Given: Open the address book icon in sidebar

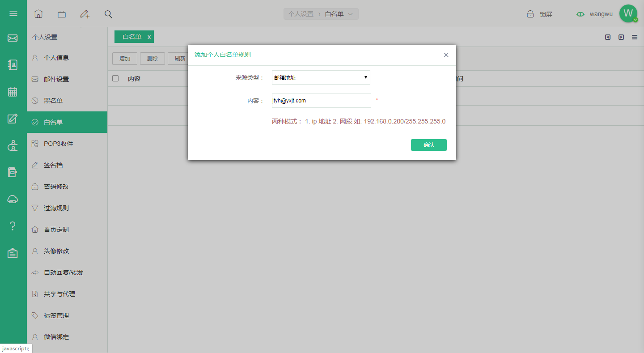Looking at the screenshot, I should point(13,65).
